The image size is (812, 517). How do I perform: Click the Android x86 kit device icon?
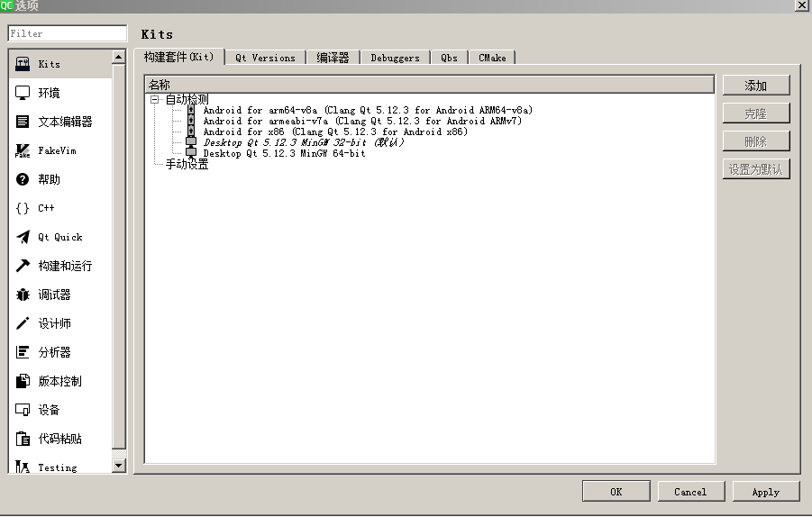(191, 132)
